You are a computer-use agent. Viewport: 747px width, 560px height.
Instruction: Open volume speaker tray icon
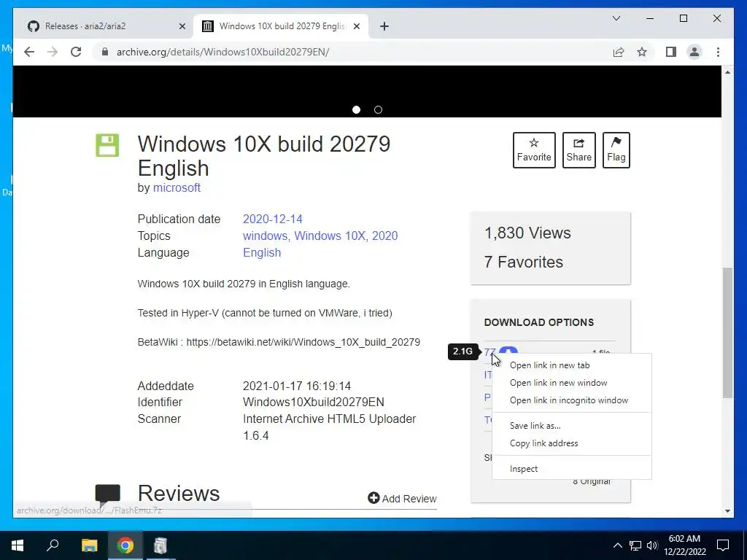(x=652, y=545)
